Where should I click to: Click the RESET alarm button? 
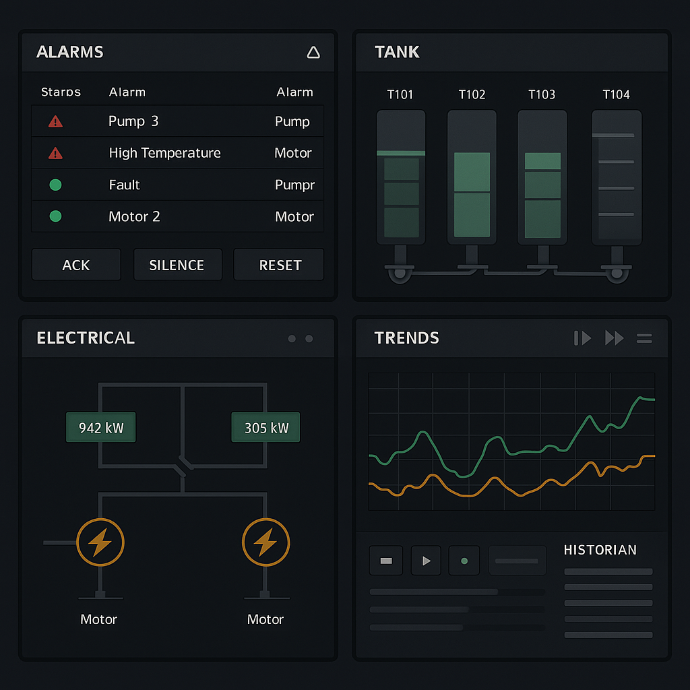[280, 265]
